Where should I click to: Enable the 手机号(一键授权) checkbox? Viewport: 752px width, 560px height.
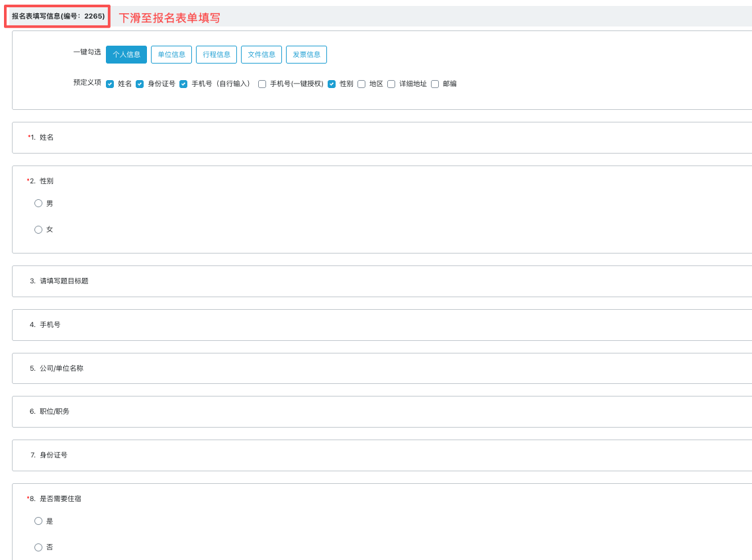click(x=262, y=84)
